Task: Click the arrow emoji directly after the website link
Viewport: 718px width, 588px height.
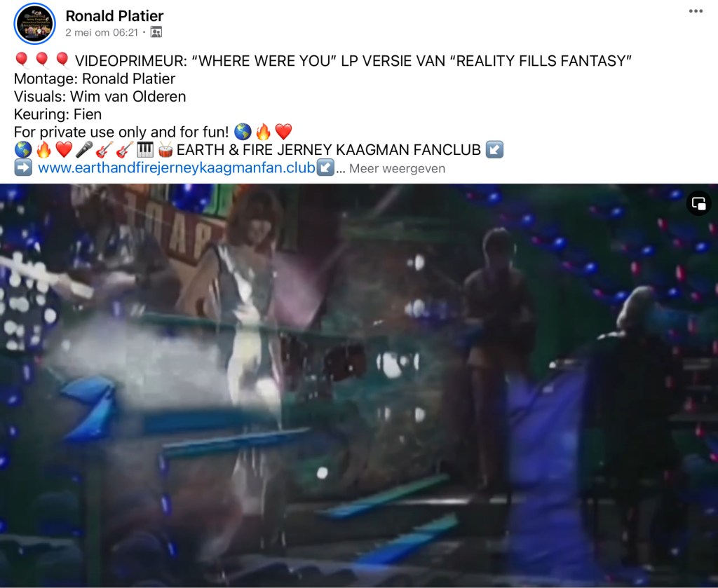Action: coord(325,167)
